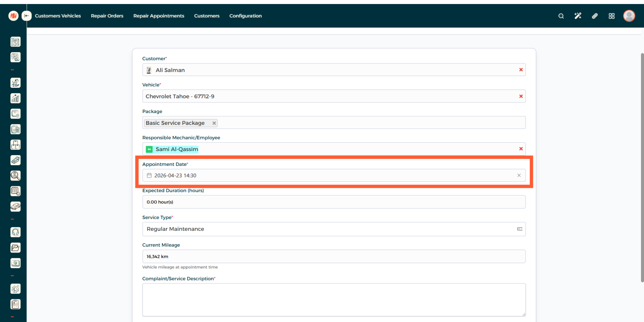The image size is (644, 322).
Task: Clear the Sami Al-Qassim mechanic selection
Action: (521, 149)
